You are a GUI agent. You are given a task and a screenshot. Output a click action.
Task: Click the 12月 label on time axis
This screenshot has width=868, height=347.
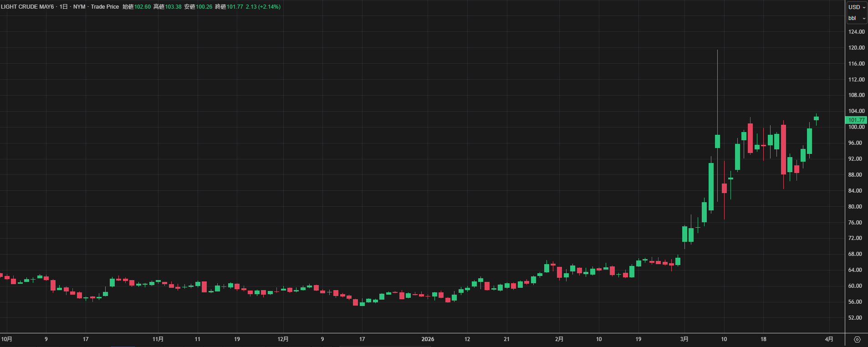[283, 339]
